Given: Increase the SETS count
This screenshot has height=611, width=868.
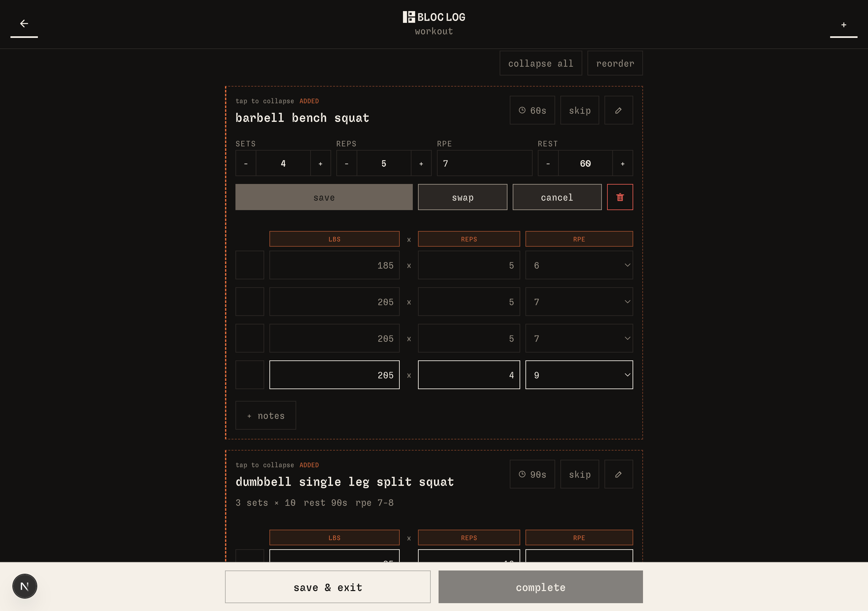Looking at the screenshot, I should coord(321,163).
